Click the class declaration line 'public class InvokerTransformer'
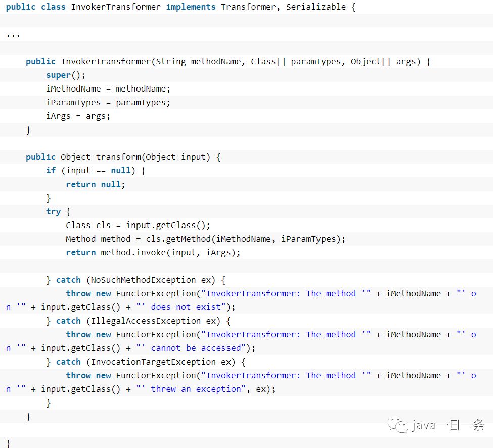Viewport: 501px width, 448px height. 180,7
